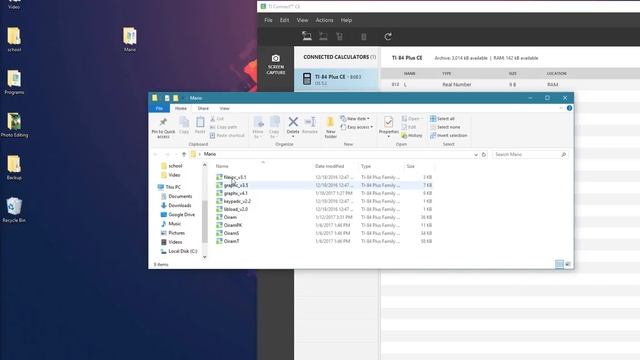Viewport: 640px width, 360px height.
Task: Click Select all in ribbon
Action: click(442, 119)
